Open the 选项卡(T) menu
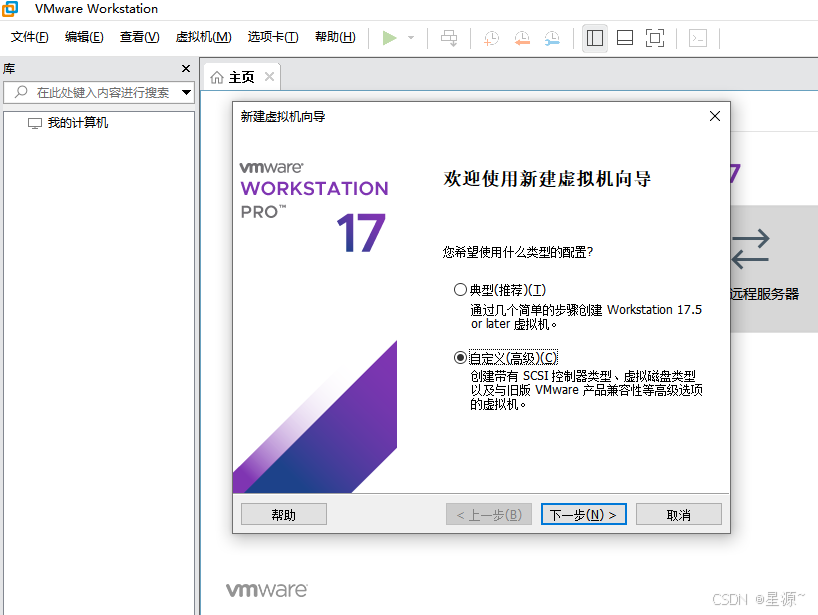 click(273, 37)
